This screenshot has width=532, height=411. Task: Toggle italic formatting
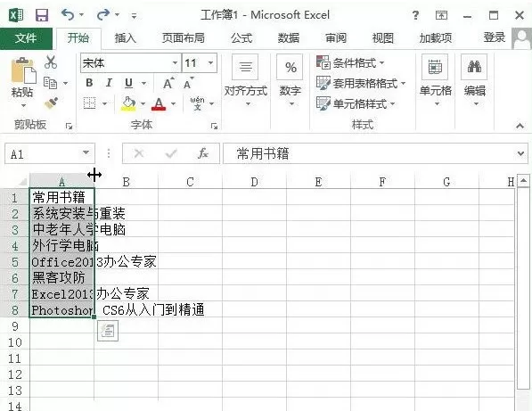tap(109, 83)
